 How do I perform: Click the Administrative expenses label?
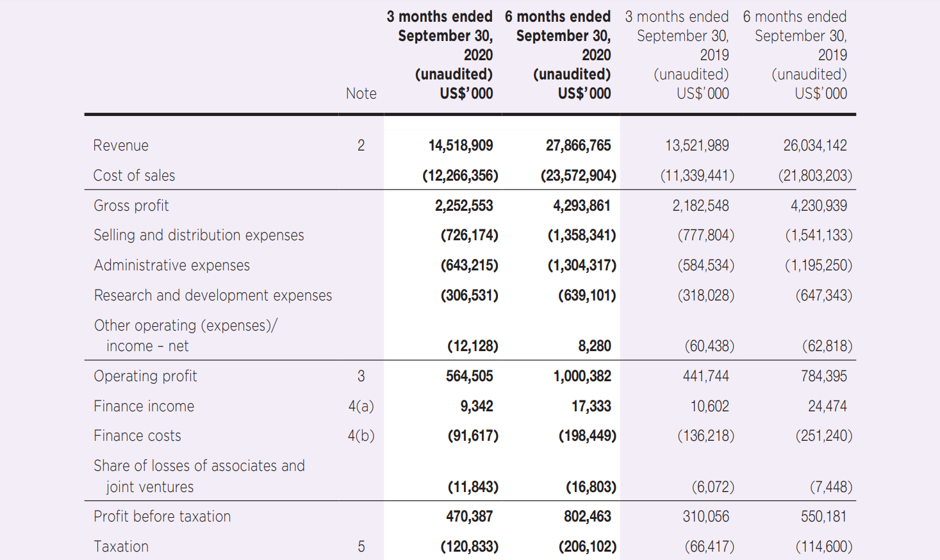pyautogui.click(x=172, y=265)
